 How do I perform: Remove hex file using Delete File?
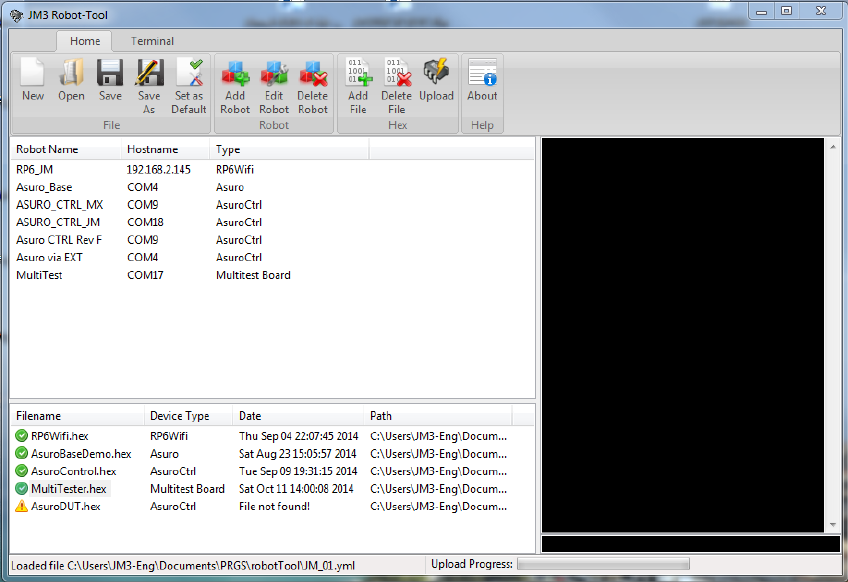397,72
